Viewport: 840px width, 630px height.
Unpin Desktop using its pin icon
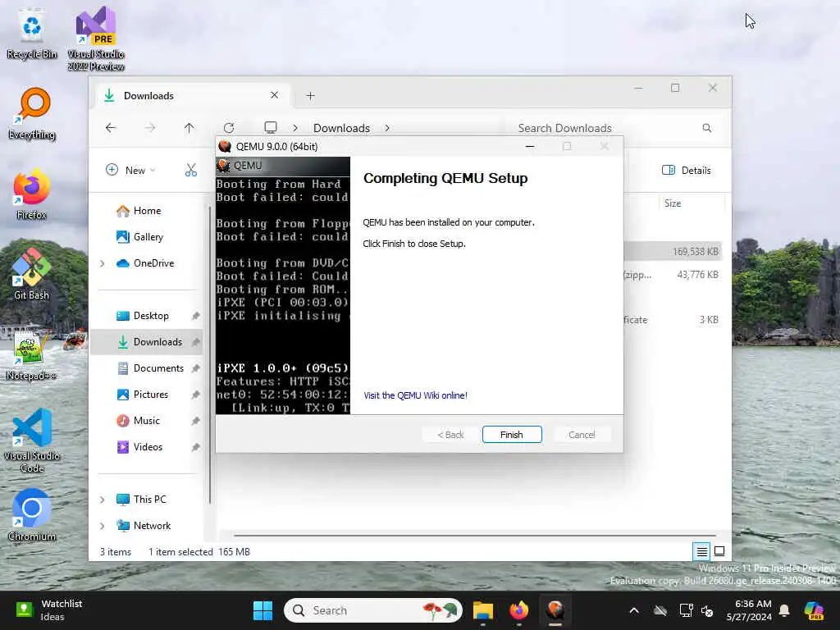[195, 316]
